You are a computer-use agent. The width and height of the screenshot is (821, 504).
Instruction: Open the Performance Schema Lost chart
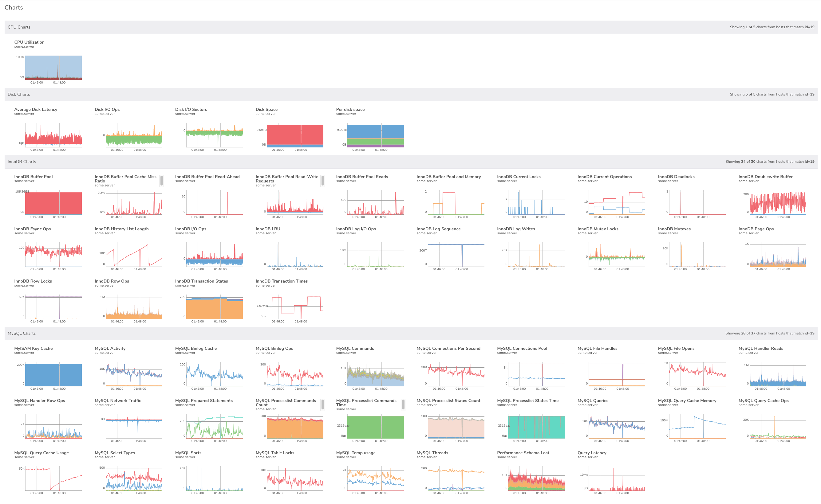click(523, 453)
